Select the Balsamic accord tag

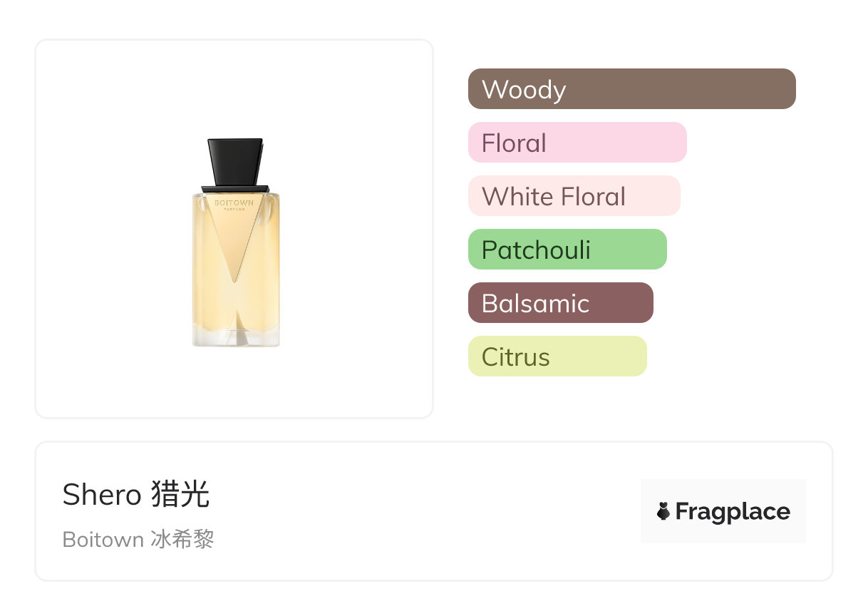click(560, 303)
